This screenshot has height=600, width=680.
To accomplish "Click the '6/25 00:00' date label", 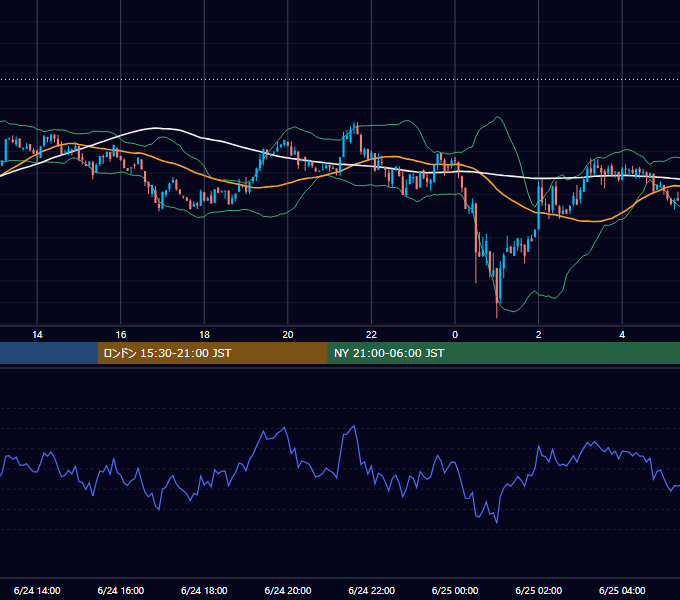I will [455, 590].
